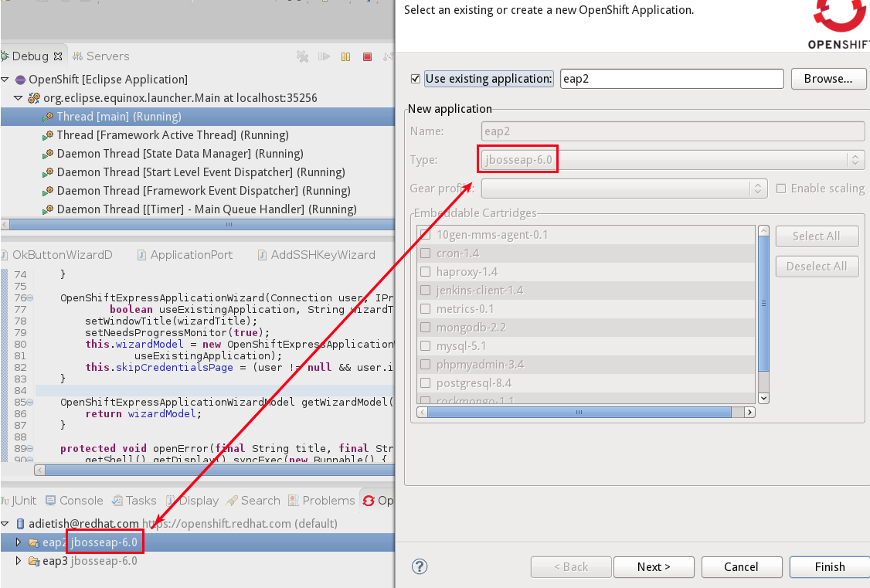Switch to the Search tab

point(253,501)
